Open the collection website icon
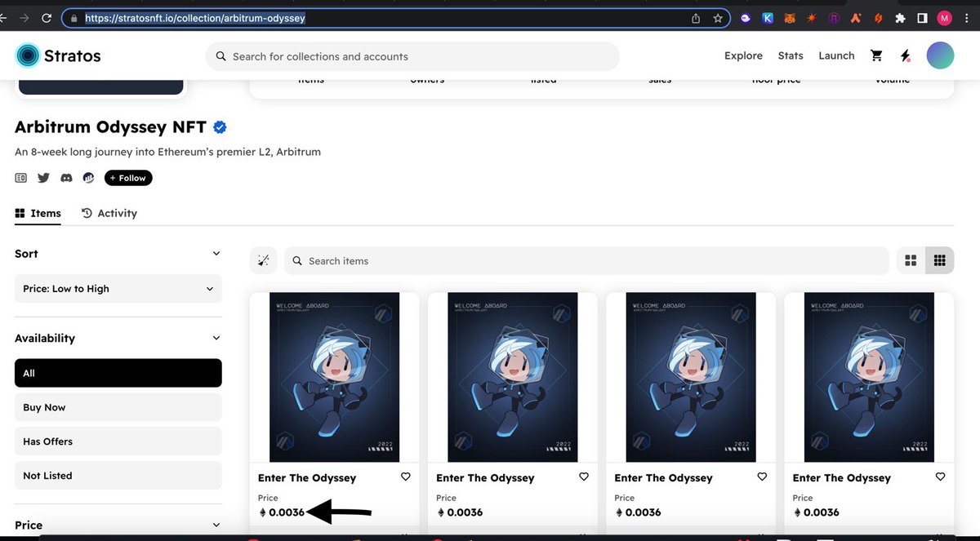980x541 pixels. pos(21,178)
